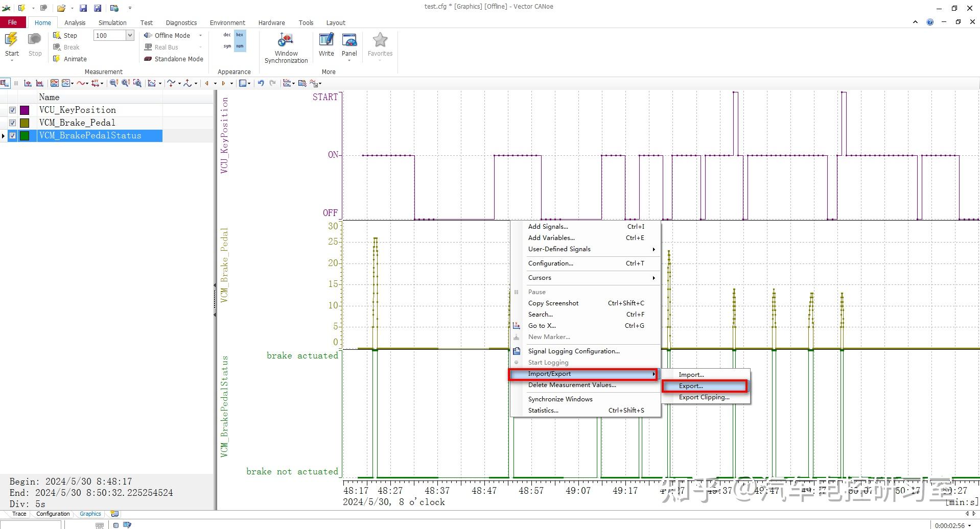Uncheck the VCU_KeyPosition signal checkbox
This screenshot has width=980, height=529.
(x=13, y=110)
